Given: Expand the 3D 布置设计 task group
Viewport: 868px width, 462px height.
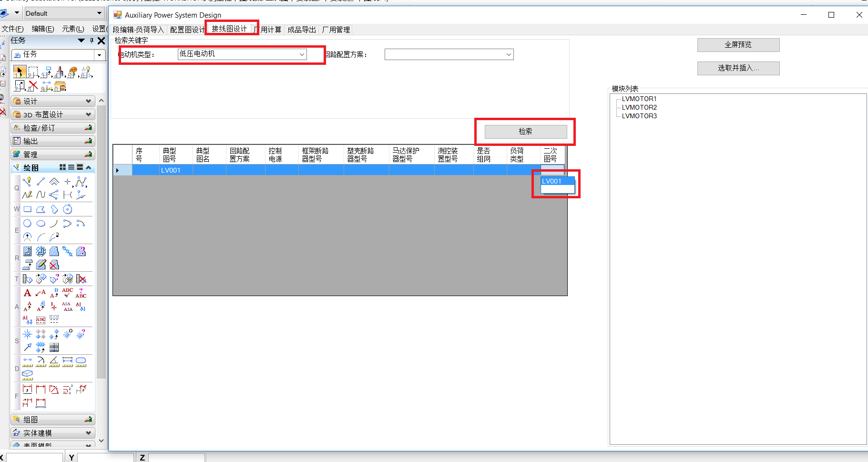Looking at the screenshot, I should tap(53, 114).
